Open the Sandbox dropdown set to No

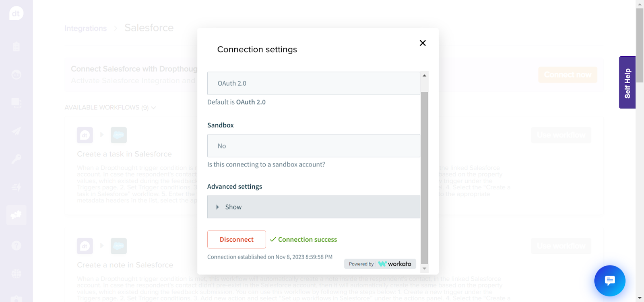313,146
